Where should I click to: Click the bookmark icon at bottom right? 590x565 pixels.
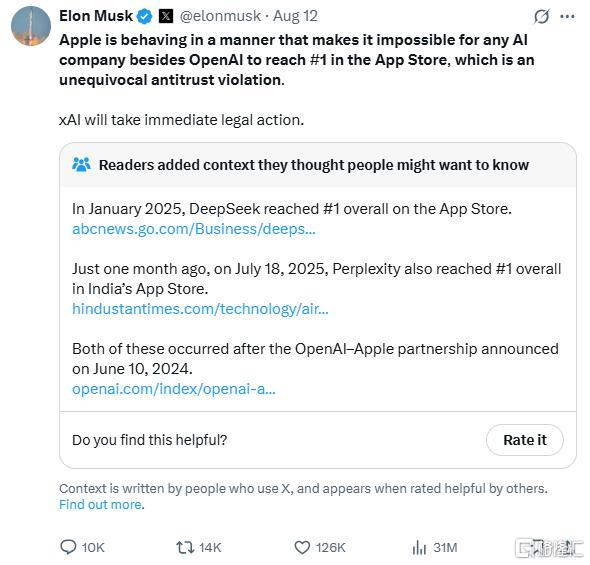pos(538,548)
